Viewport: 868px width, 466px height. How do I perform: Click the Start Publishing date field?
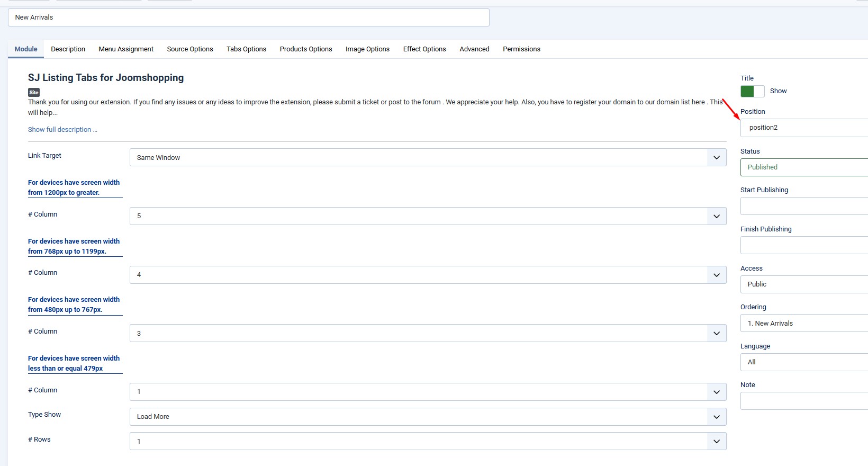(803, 206)
